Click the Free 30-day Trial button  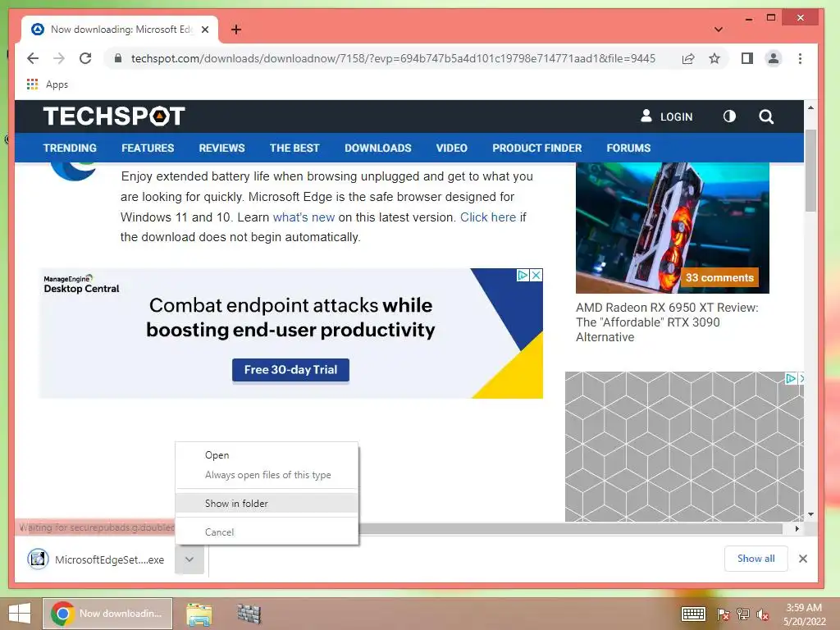[290, 370]
